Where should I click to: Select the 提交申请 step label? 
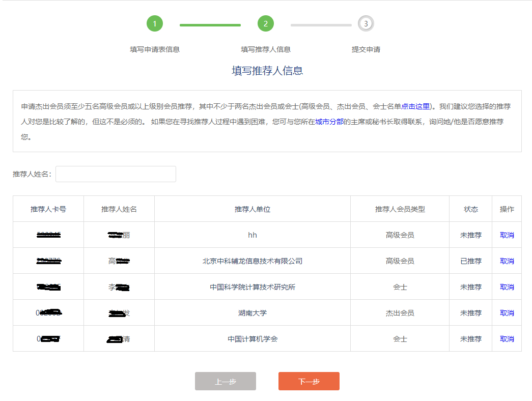click(x=366, y=49)
